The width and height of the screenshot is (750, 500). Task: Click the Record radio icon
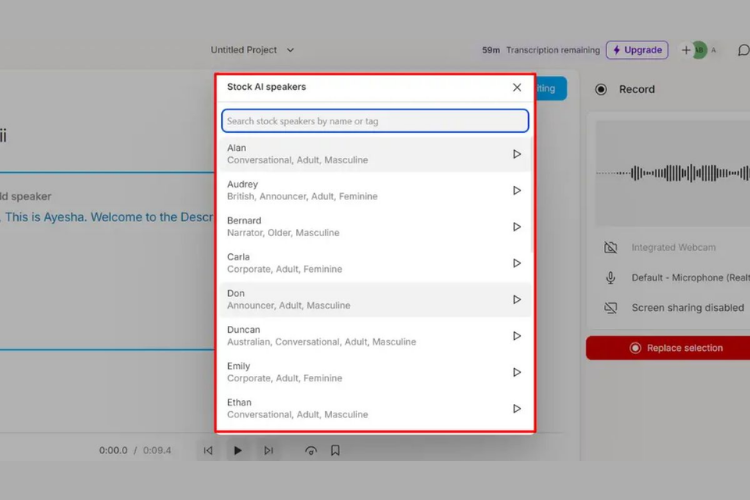(601, 89)
